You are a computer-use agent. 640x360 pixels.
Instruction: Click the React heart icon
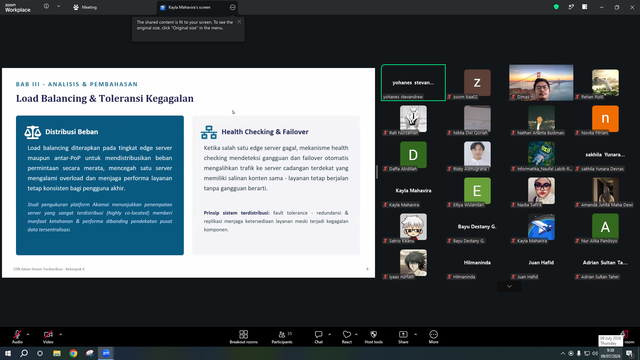pyautogui.click(x=347, y=335)
